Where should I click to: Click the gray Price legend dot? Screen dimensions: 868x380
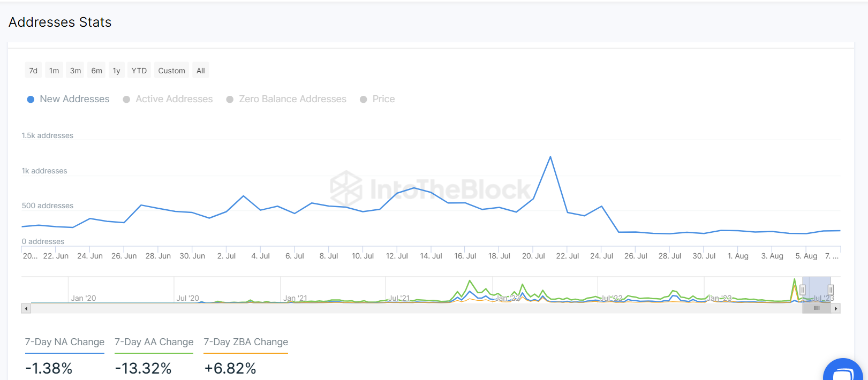point(364,100)
